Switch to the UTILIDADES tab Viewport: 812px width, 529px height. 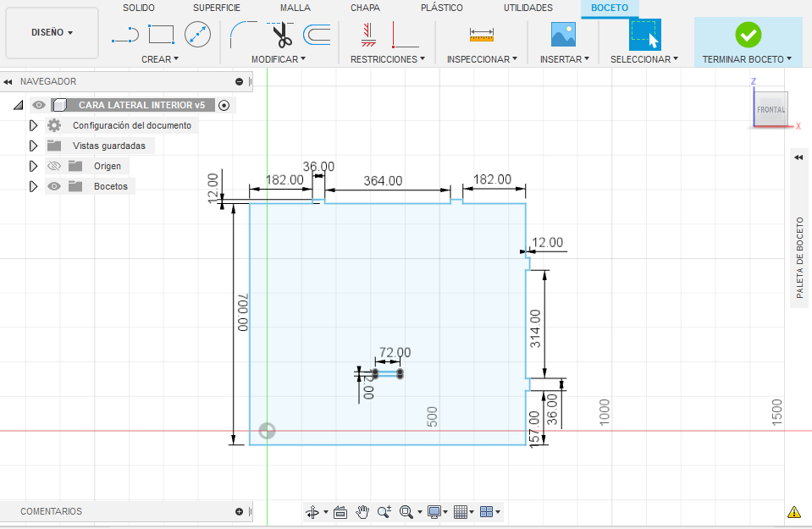pos(528,8)
